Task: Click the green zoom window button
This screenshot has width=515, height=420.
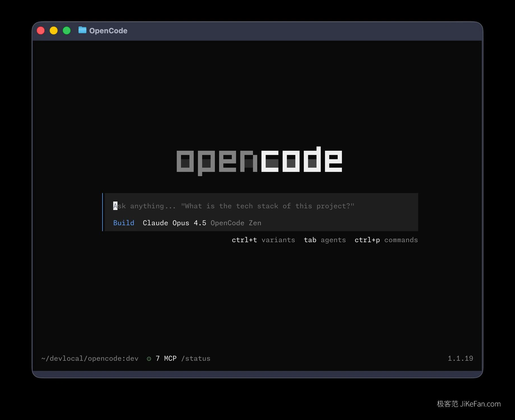Action: 67,30
